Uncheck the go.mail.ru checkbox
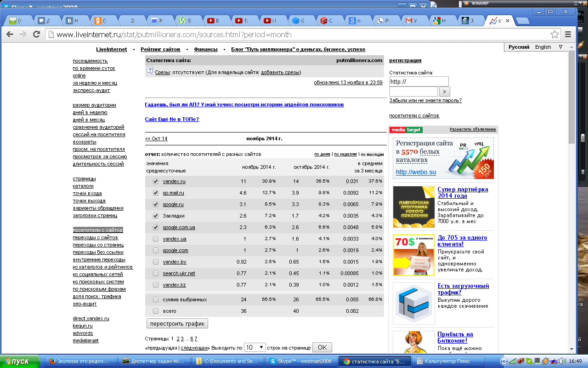This screenshot has width=588, height=368. pyautogui.click(x=156, y=193)
